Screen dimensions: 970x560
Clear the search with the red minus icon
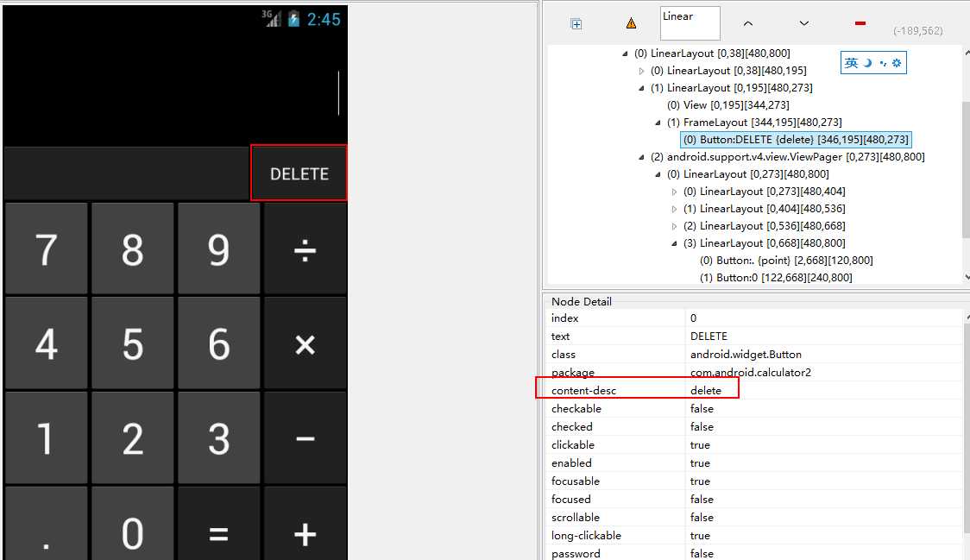pos(860,23)
